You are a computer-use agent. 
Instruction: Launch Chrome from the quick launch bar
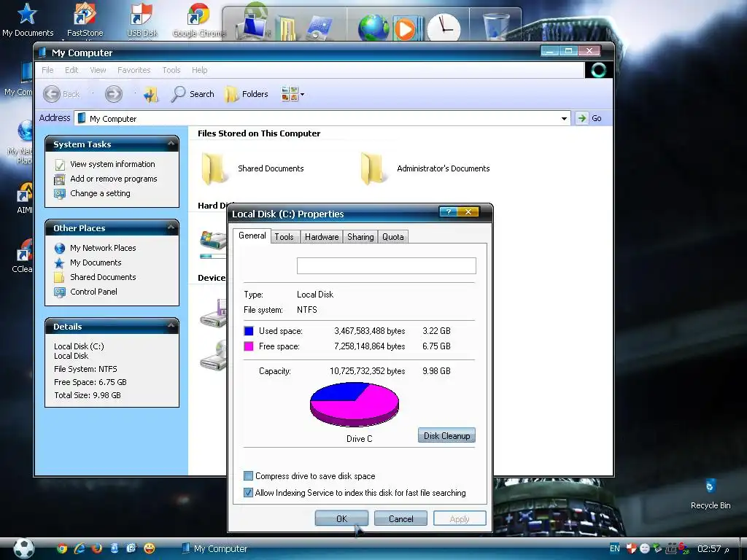(x=61, y=548)
